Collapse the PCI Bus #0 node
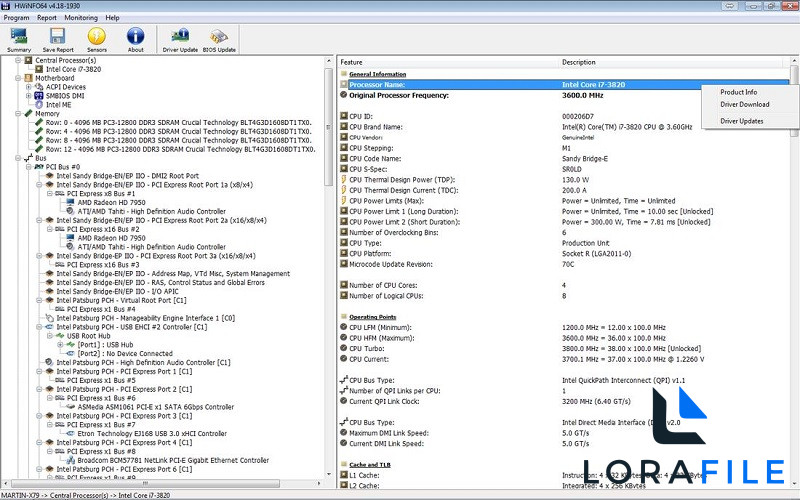The width and height of the screenshot is (800, 500). [x=29, y=167]
